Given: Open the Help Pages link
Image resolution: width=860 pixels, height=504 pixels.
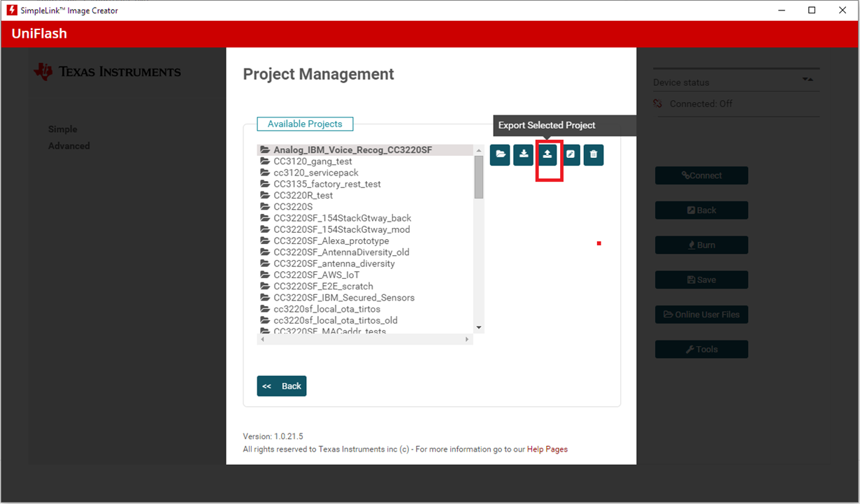Looking at the screenshot, I should (547, 449).
